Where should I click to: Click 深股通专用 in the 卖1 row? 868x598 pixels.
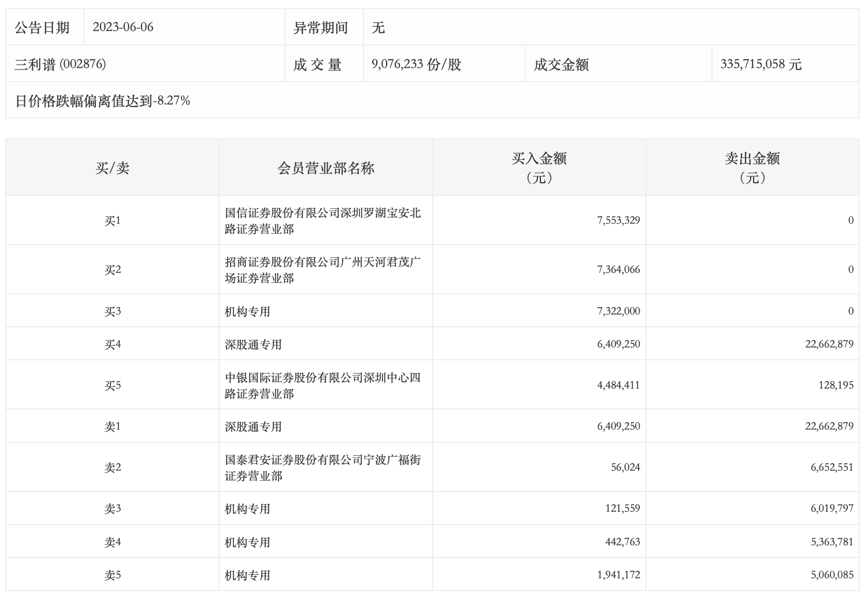253,427
